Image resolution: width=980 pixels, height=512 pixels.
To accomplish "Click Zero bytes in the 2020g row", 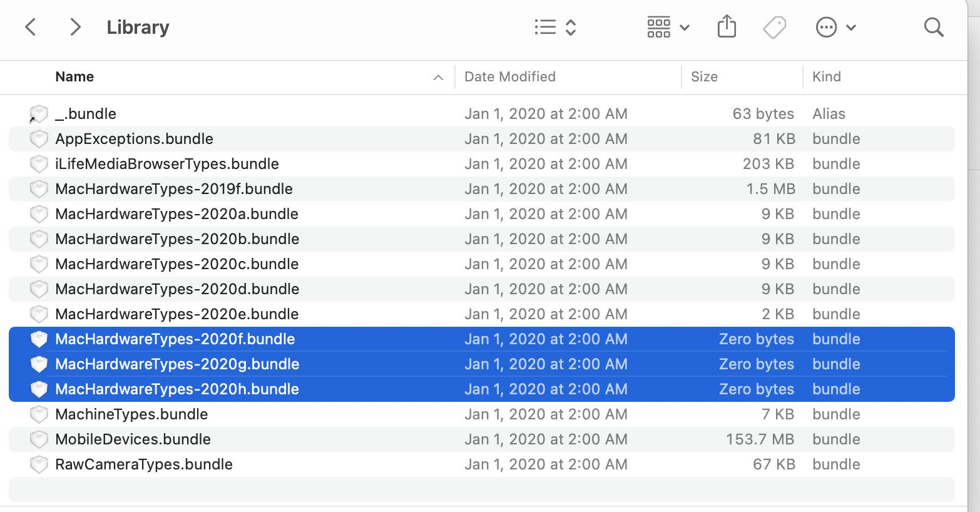I will pos(756,364).
